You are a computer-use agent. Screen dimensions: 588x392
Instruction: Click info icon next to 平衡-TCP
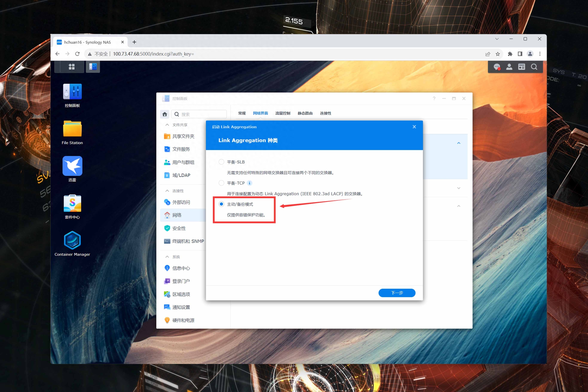250,183
